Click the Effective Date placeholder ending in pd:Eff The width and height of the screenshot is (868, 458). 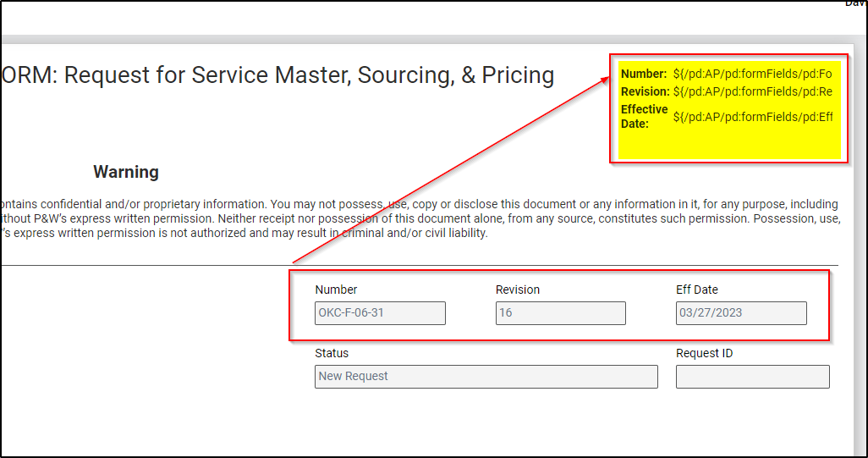pyautogui.click(x=752, y=117)
